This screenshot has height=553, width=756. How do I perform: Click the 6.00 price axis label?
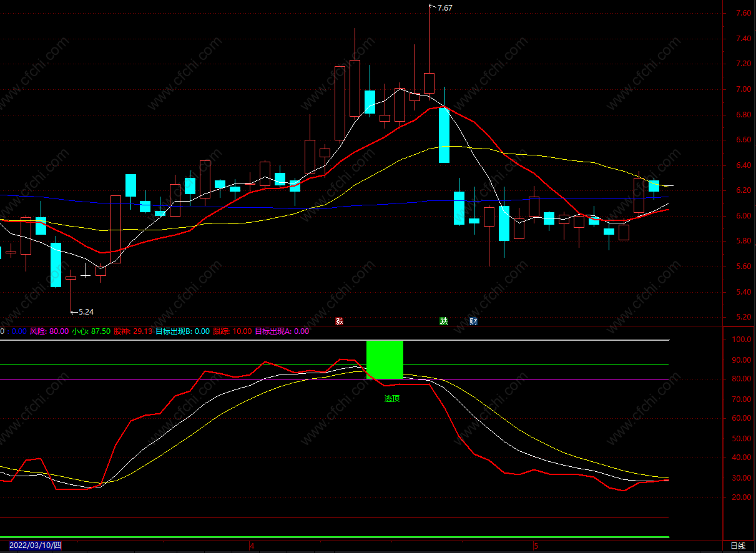click(743, 216)
